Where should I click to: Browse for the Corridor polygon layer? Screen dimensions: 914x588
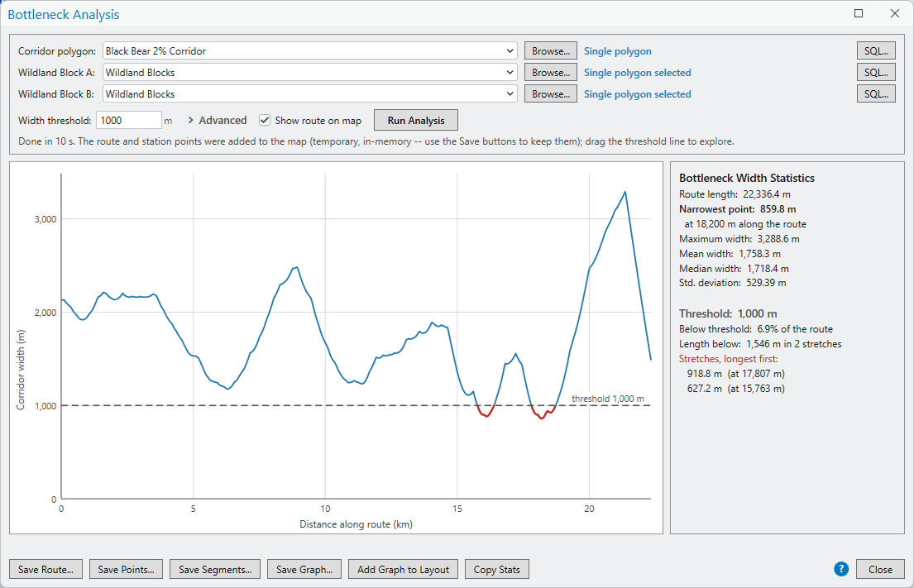(x=550, y=50)
